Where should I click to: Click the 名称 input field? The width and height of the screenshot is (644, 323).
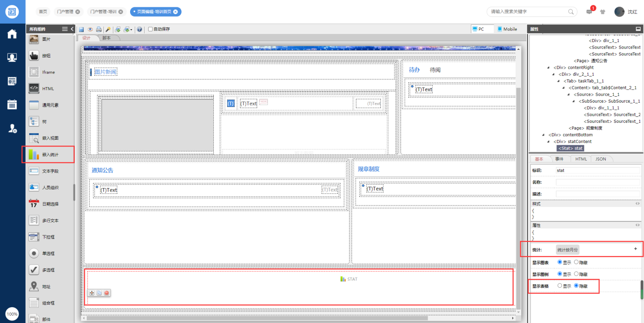(598, 182)
